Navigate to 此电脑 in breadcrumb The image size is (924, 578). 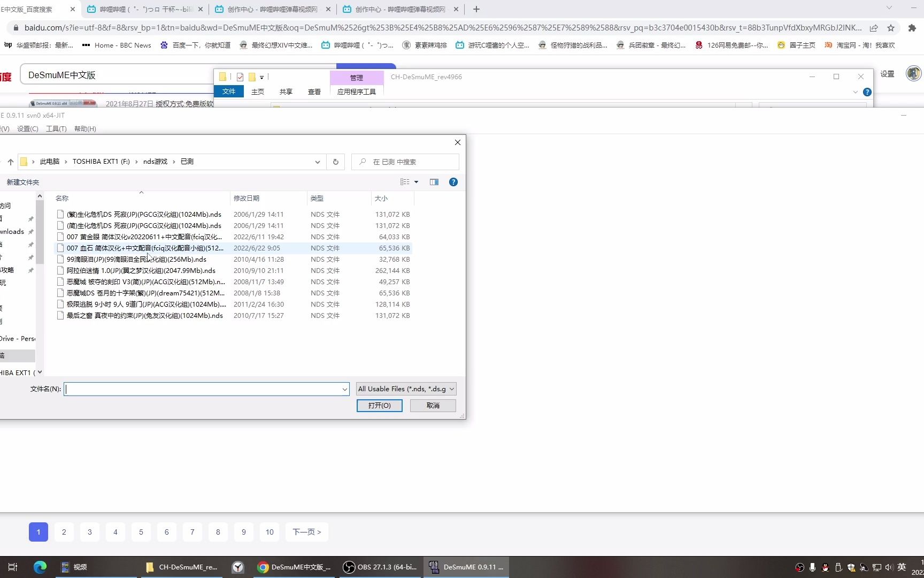click(50, 162)
